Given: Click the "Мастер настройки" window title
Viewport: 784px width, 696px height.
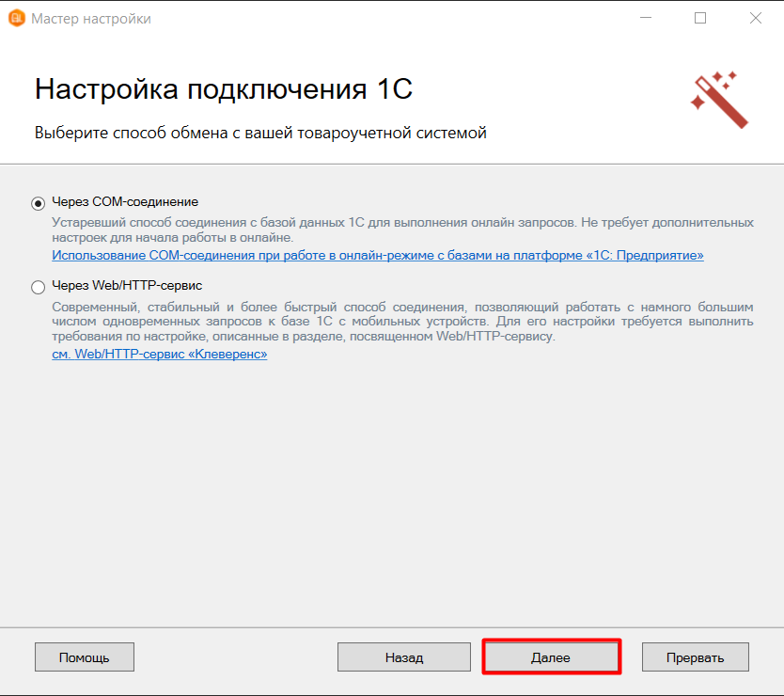Looking at the screenshot, I should [91, 19].
